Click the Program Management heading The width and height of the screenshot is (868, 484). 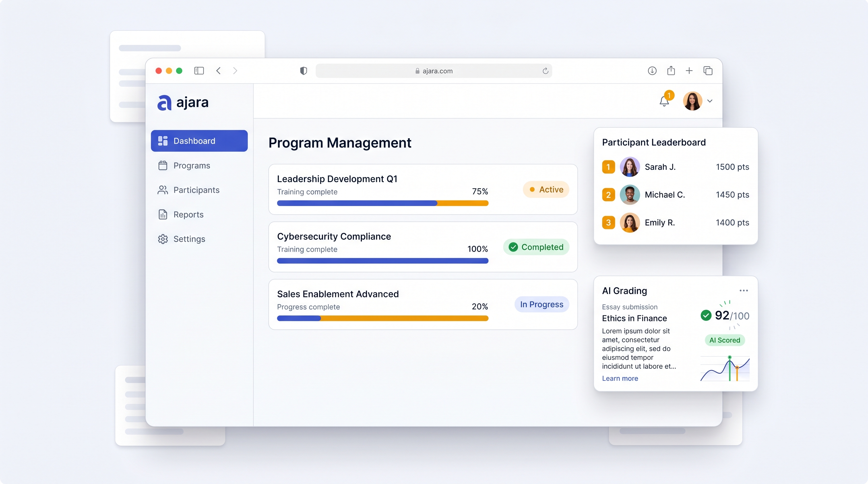click(340, 143)
